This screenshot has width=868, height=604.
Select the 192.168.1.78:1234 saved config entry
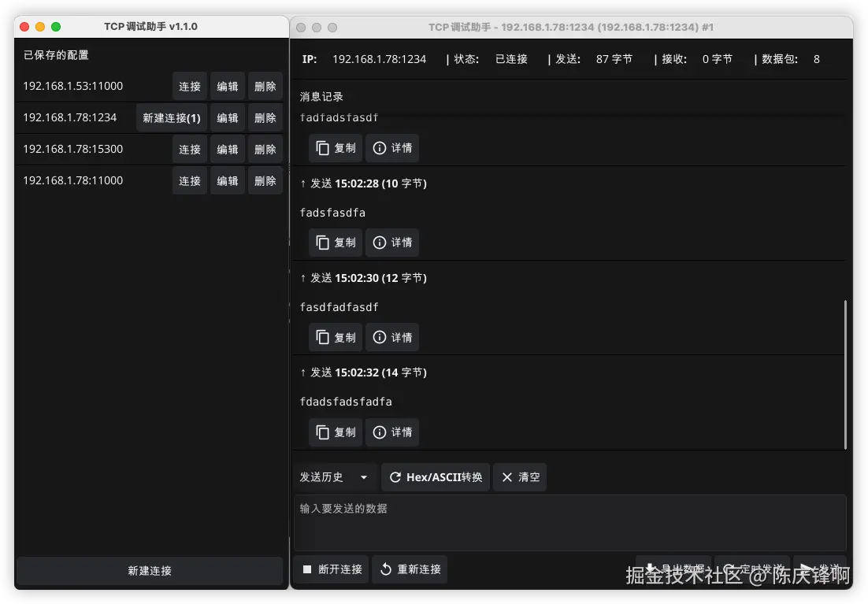(x=71, y=117)
